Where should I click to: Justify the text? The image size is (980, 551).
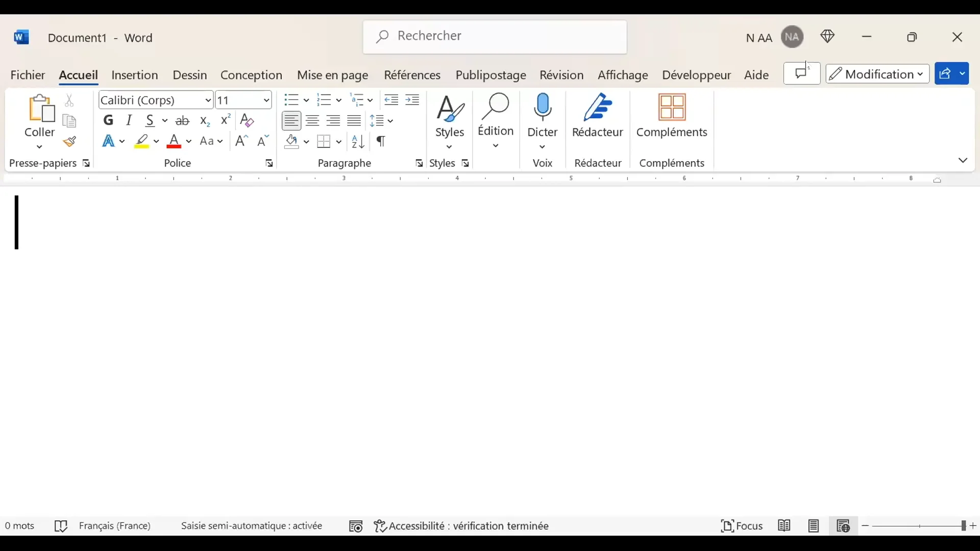point(355,121)
